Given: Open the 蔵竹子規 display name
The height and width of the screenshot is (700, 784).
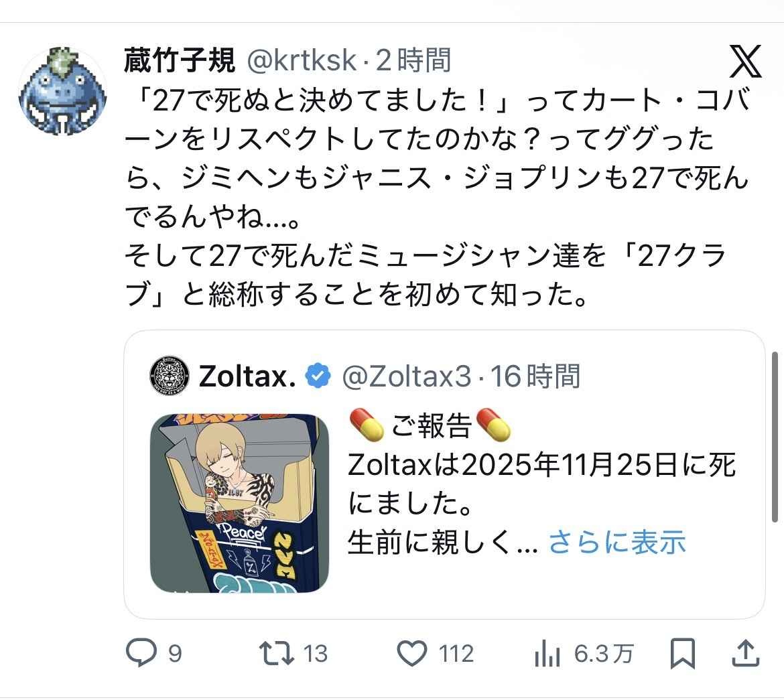Looking at the screenshot, I should click(x=180, y=60).
